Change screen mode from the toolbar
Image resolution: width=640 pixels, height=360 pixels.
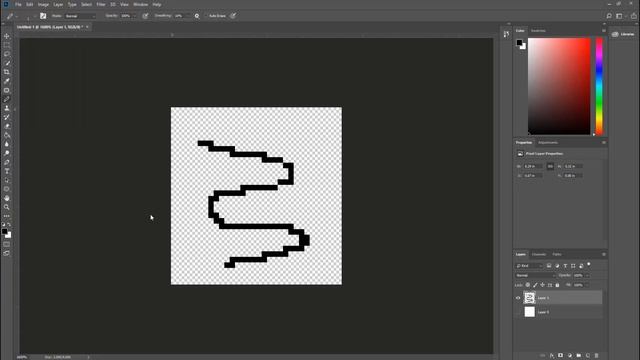tap(7, 253)
